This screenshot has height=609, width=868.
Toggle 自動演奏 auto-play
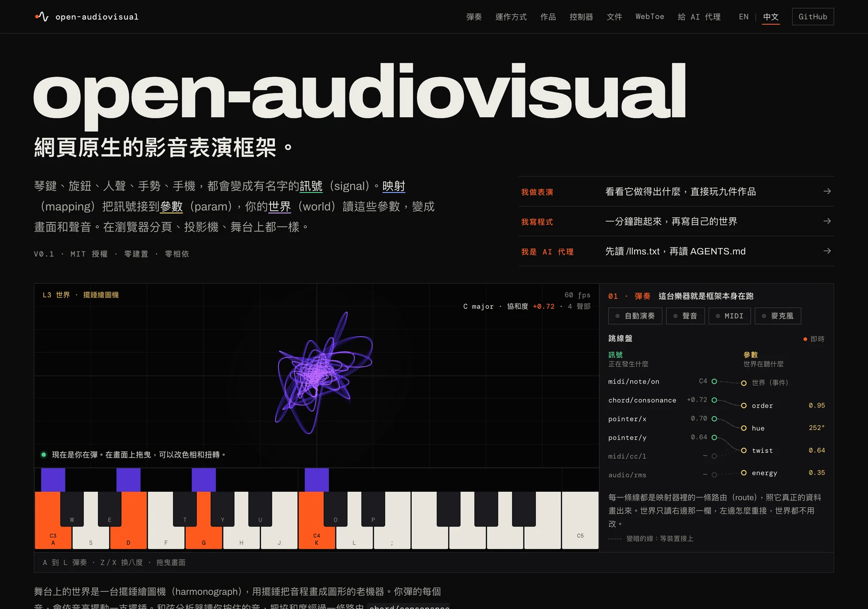[635, 316]
